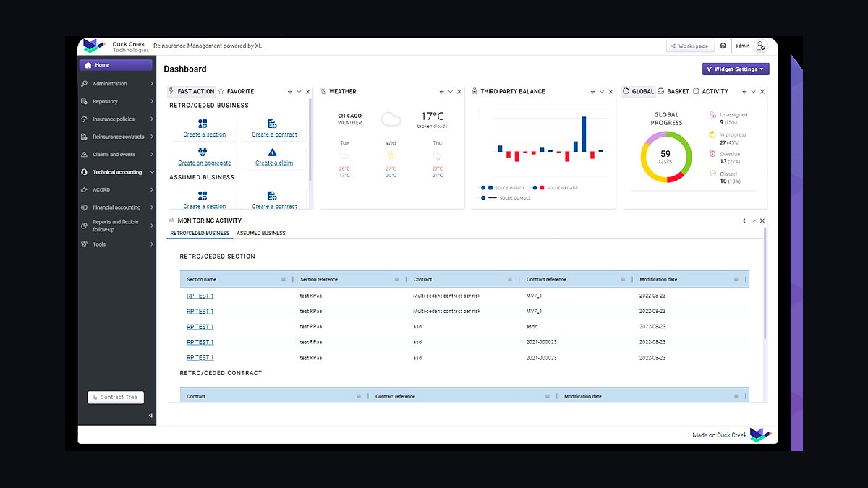Click the Technical accounting headset icon

tap(85, 172)
